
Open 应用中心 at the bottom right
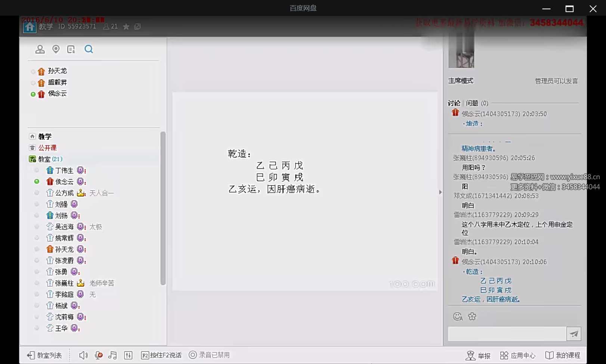click(x=518, y=355)
